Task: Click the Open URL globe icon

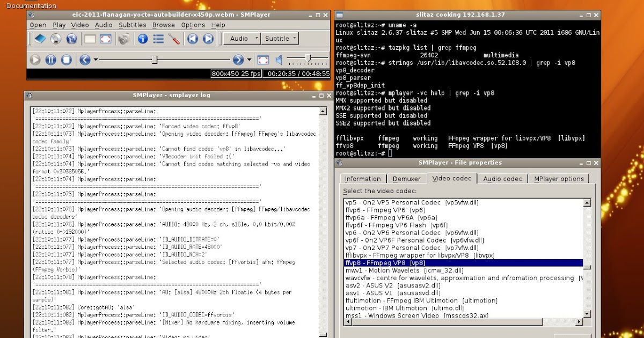Action: pos(71,39)
